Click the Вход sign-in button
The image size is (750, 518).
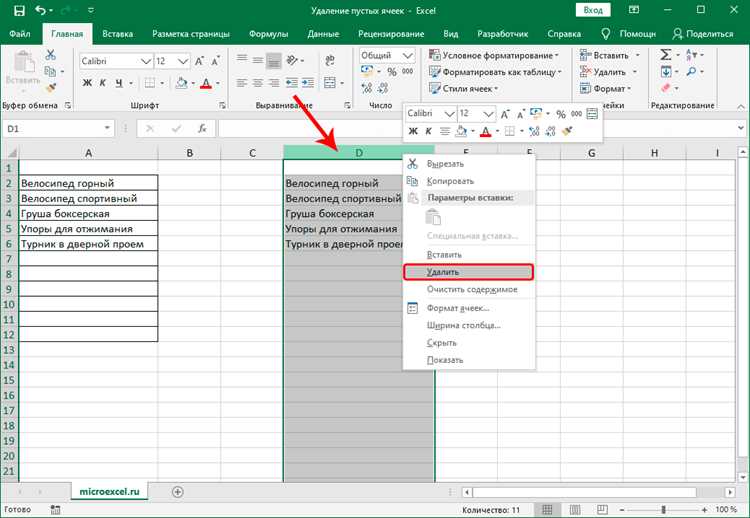(593, 10)
